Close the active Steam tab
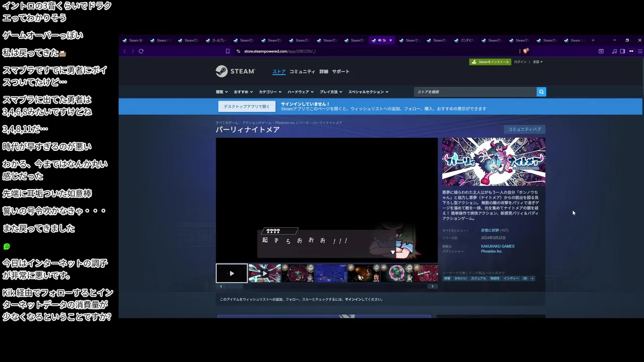This screenshot has width=644, height=362. [390, 40]
